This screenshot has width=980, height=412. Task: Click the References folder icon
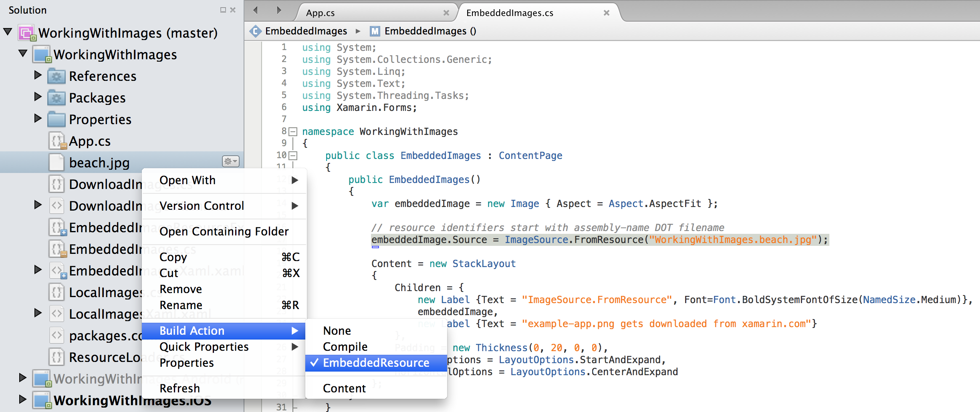[56, 76]
